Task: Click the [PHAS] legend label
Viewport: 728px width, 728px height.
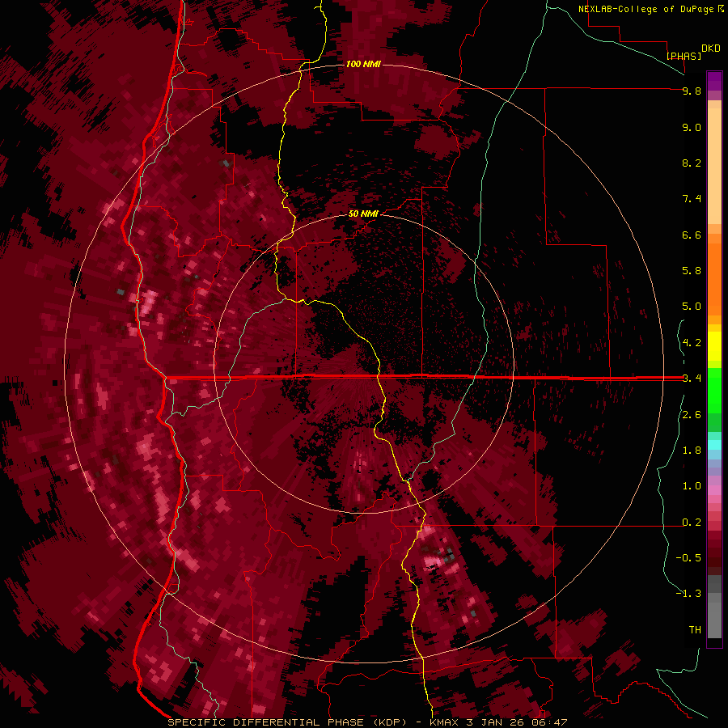Action: (684, 56)
